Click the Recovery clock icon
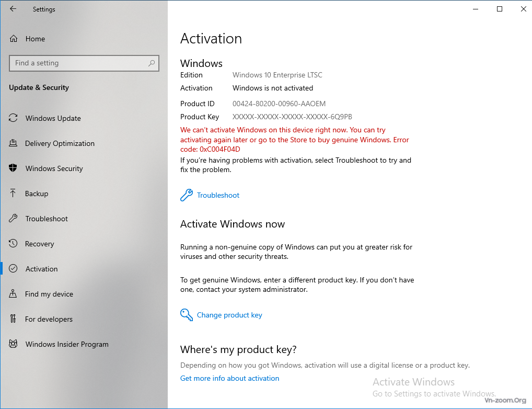This screenshot has width=532, height=409. tap(13, 244)
